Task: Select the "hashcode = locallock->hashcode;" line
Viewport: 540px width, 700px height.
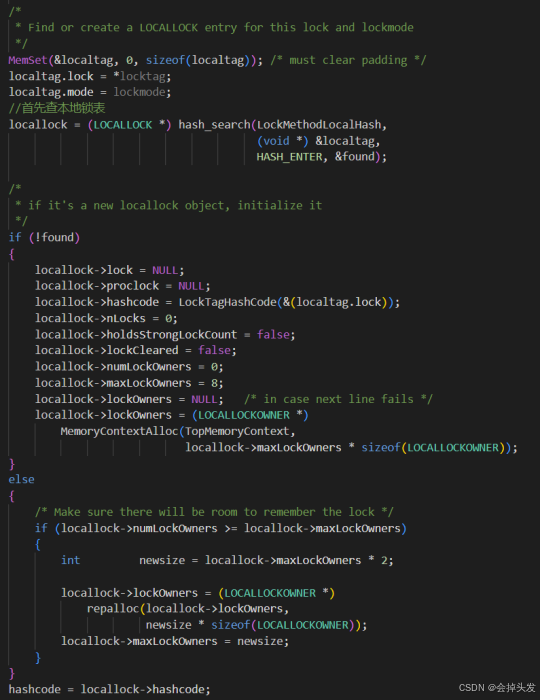Action: click(x=109, y=689)
